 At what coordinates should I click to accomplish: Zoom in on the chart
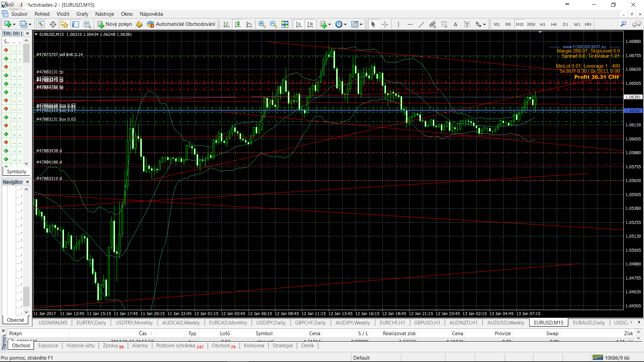tap(262, 24)
